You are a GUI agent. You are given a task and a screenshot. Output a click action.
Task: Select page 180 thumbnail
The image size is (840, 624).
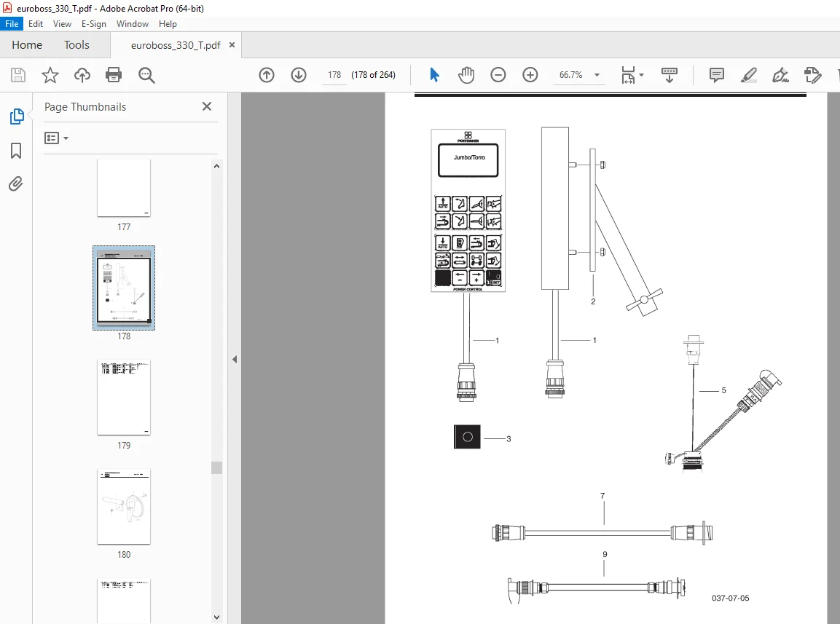124,507
